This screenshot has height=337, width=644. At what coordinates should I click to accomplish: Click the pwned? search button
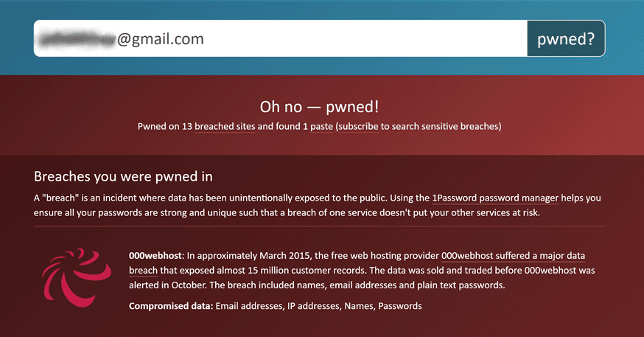click(566, 38)
